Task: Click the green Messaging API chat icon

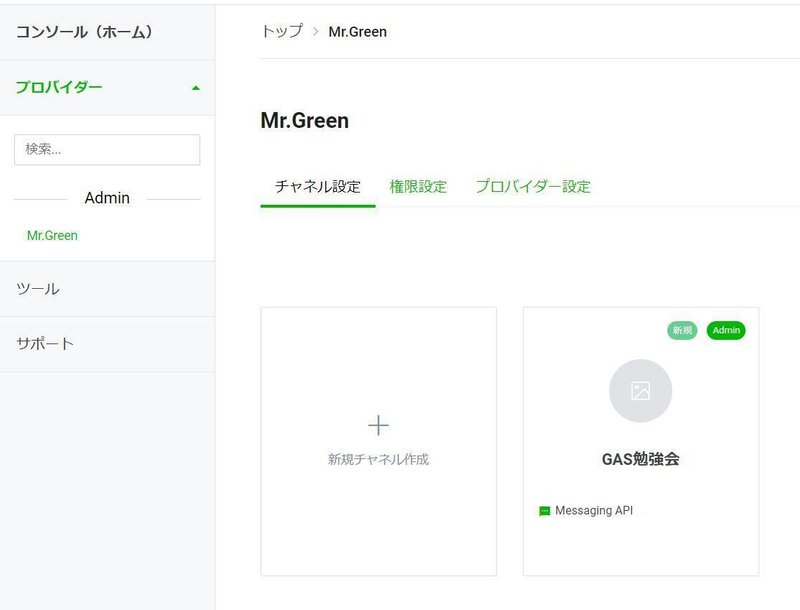Action: (x=544, y=511)
